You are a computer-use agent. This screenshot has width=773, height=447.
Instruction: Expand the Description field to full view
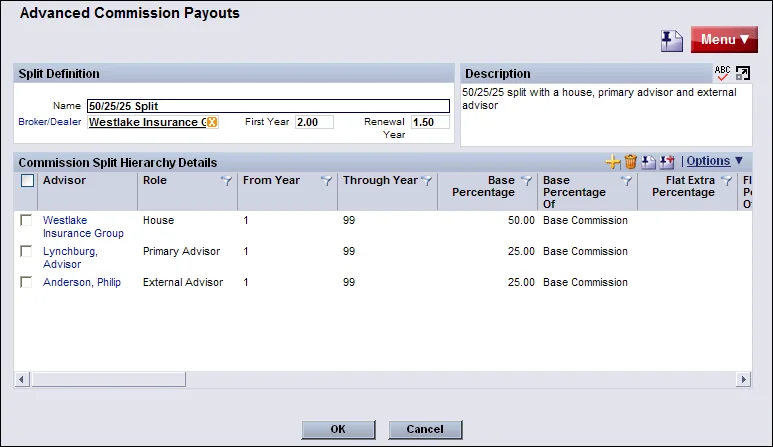pyautogui.click(x=742, y=73)
